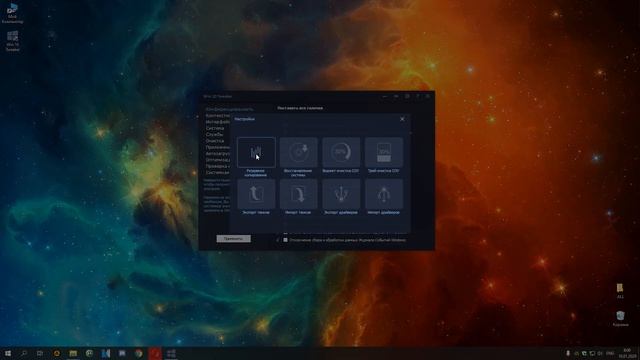This screenshot has height=360, width=640.
Task: Open the Корзина recycle bin icon
Action: click(x=620, y=318)
